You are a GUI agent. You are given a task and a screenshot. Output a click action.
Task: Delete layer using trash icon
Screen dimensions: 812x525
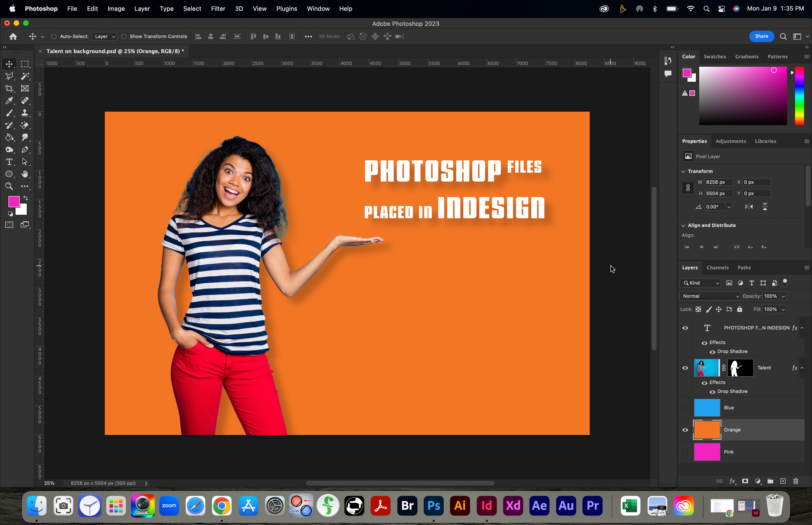tap(796, 481)
